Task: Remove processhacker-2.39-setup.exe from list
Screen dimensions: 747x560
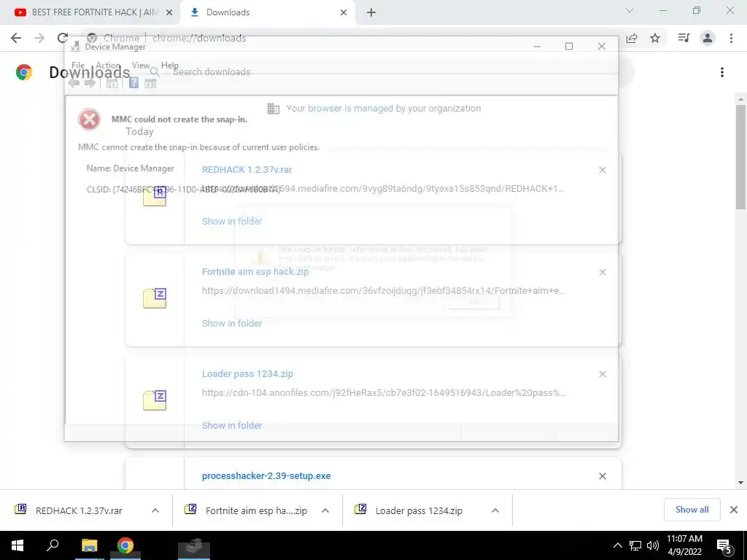Action: click(x=602, y=476)
